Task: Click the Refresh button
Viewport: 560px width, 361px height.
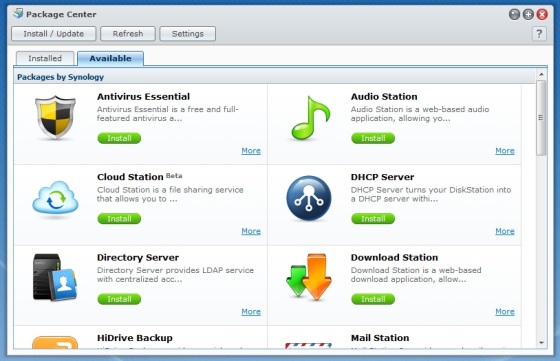Action: point(128,34)
